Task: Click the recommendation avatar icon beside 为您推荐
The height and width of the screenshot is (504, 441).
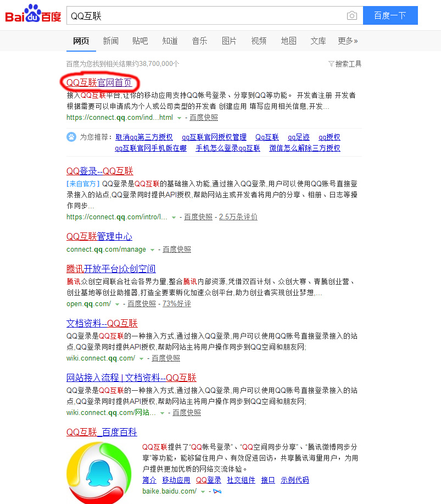Action: pyautogui.click(x=71, y=137)
